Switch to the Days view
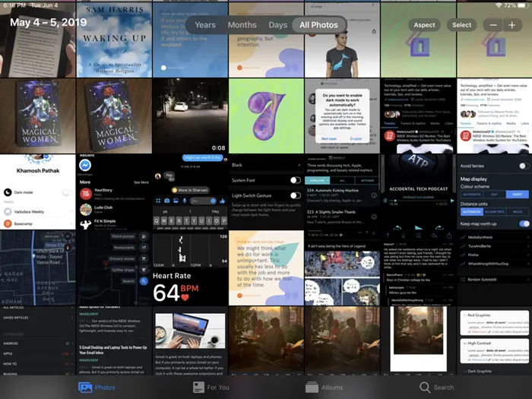The image size is (532, 399). pos(277,25)
